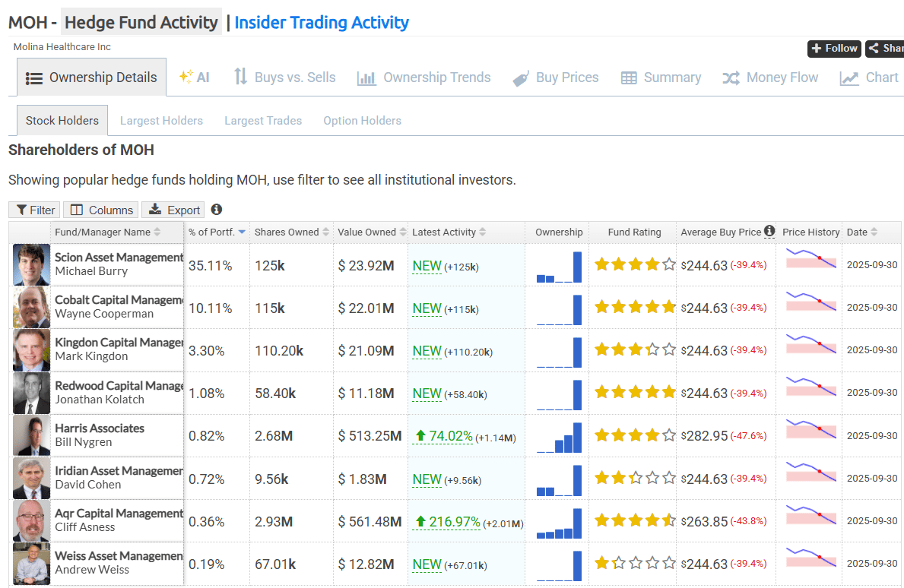
Task: Open Insider Trading Activity link
Action: (321, 23)
